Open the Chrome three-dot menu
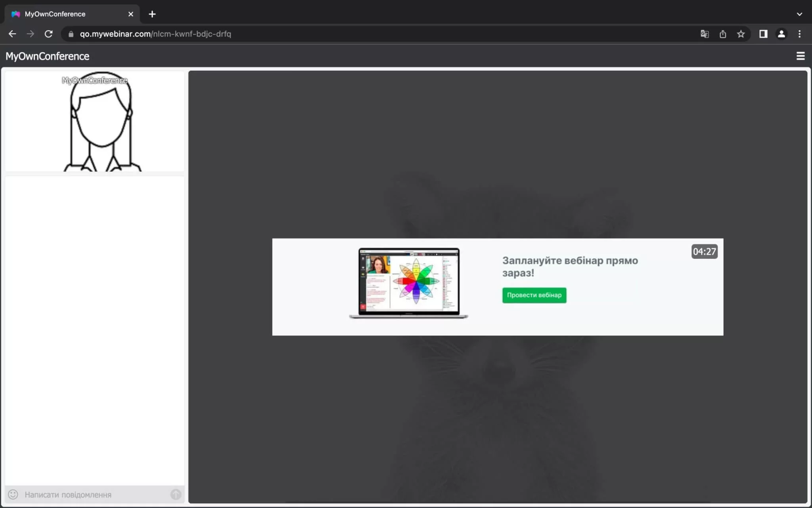This screenshot has height=508, width=812. point(799,34)
